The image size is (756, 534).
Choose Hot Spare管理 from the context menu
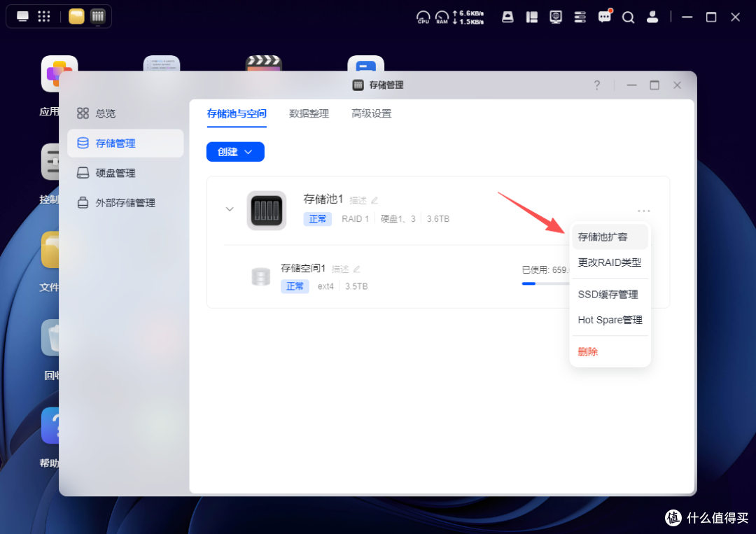[x=610, y=320]
